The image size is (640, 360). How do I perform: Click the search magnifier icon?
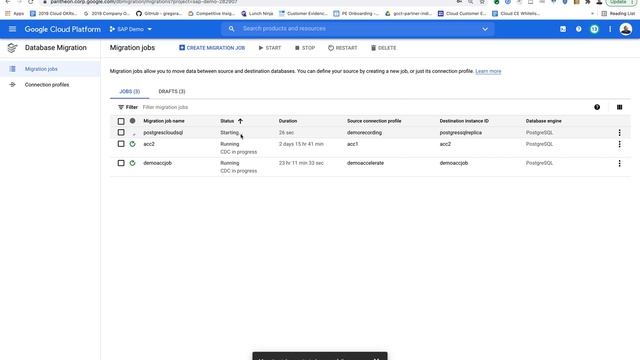tap(231, 29)
